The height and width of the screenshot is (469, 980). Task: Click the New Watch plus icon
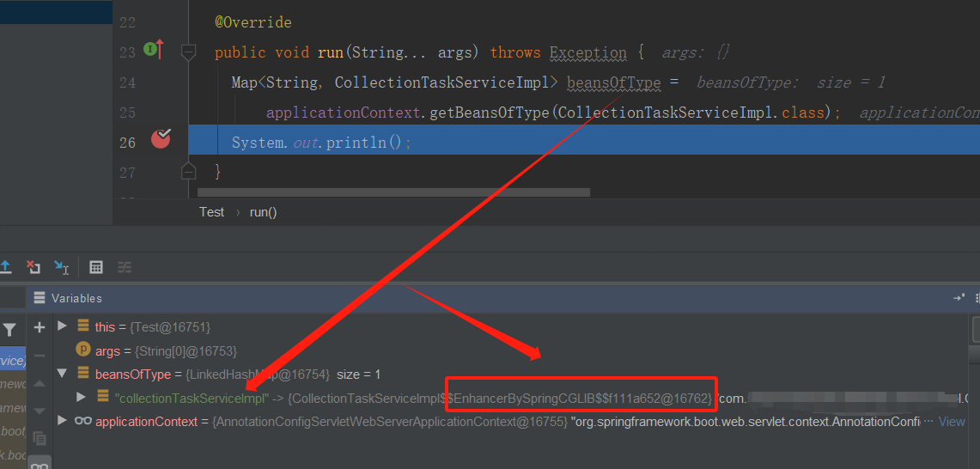pos(40,327)
